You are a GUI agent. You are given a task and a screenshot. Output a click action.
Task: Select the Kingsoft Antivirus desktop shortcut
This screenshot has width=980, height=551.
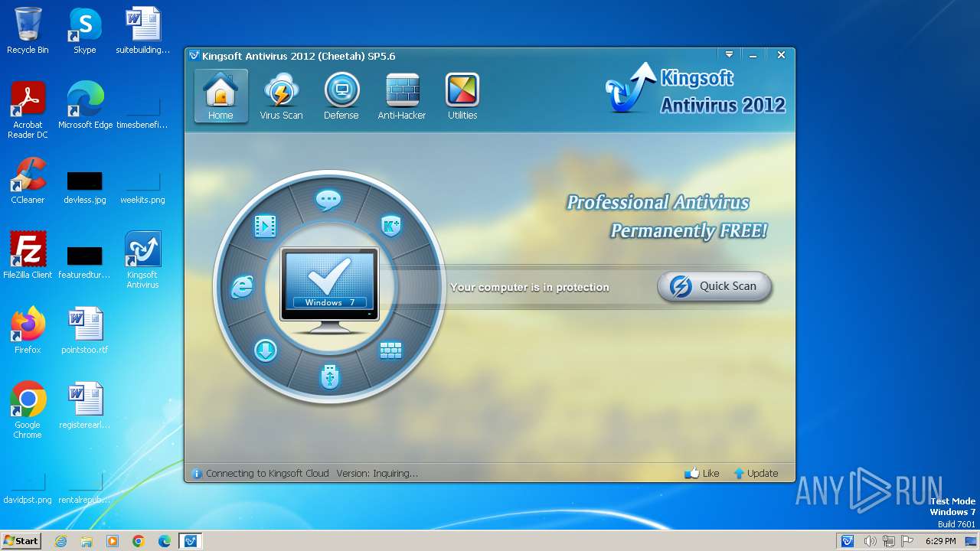point(142,260)
